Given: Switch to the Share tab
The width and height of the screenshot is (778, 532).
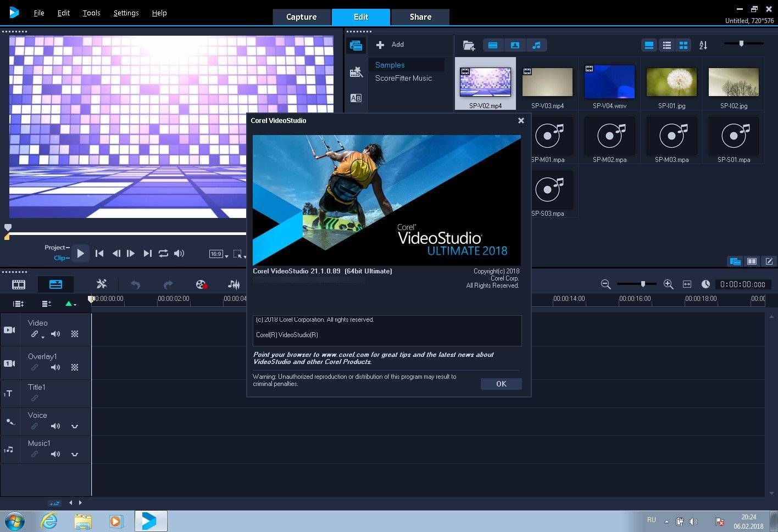Looking at the screenshot, I should (x=420, y=17).
